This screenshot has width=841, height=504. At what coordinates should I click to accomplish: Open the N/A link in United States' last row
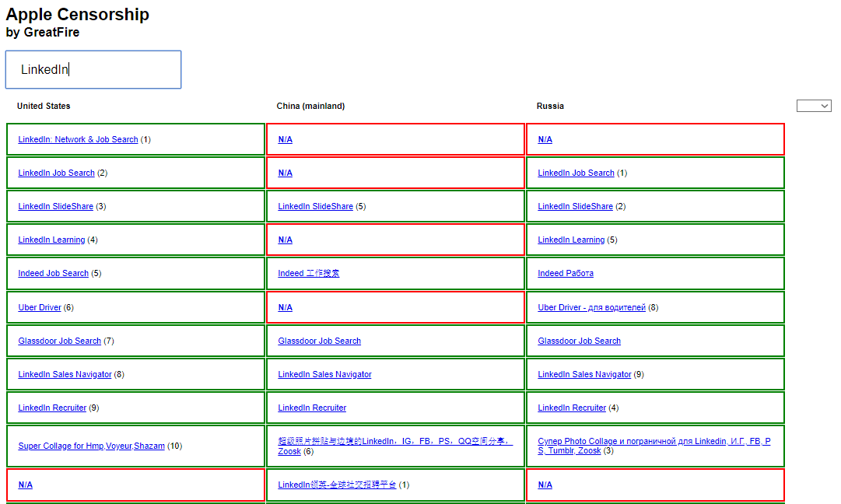[x=25, y=485]
